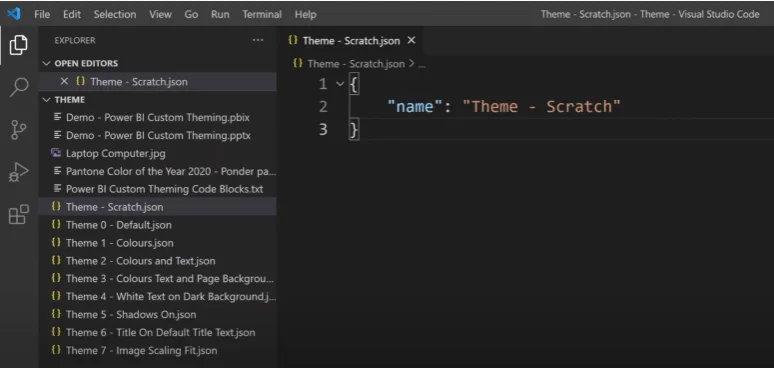Close Theme - Scratch.json in Open Editors
This screenshot has width=774, height=368.
(64, 81)
